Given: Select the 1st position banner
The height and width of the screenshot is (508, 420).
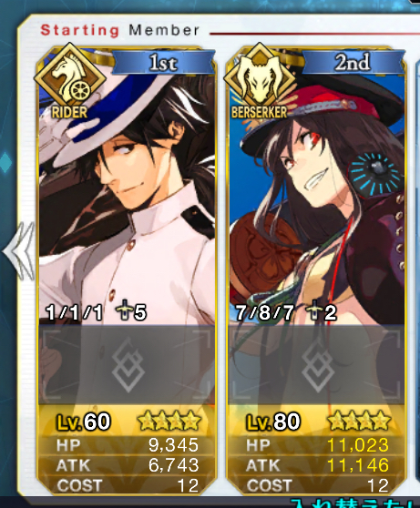Looking at the screenshot, I should point(163,62).
